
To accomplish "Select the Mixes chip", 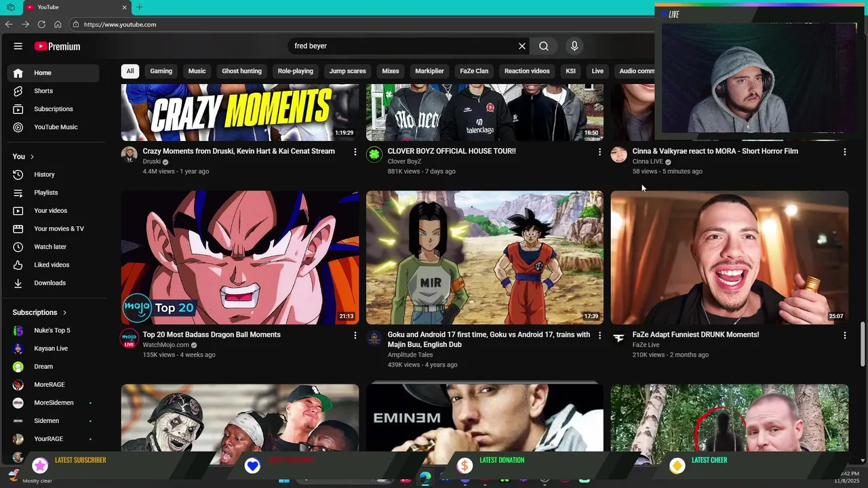I will click(391, 71).
